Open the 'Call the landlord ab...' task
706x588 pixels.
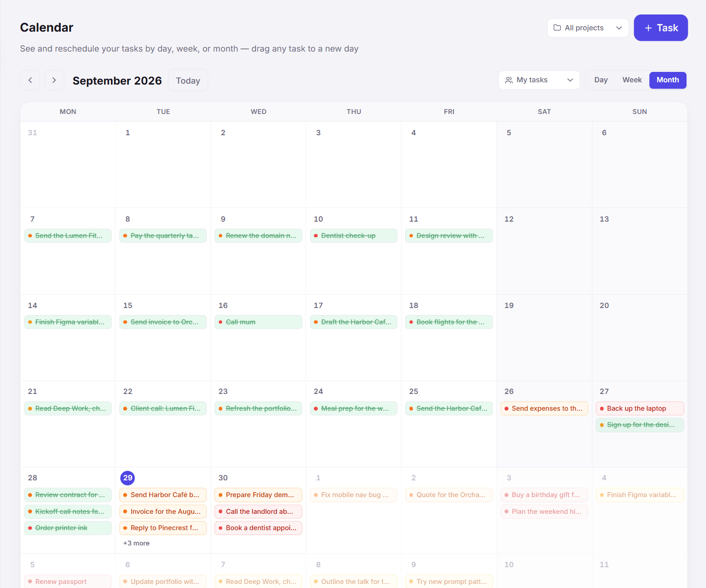point(258,512)
